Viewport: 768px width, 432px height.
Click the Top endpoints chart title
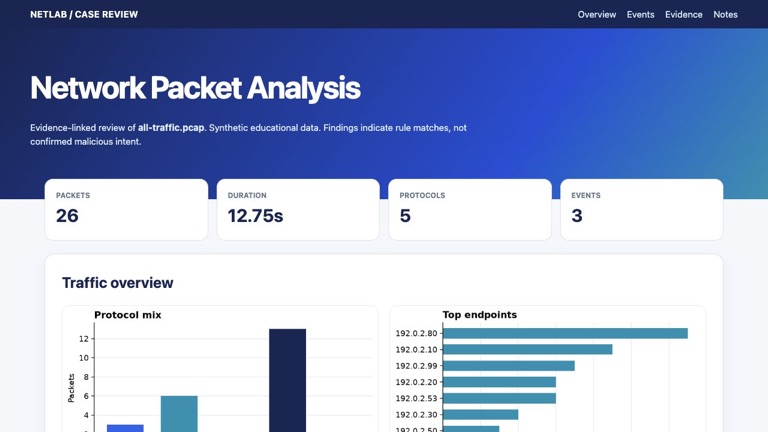click(x=480, y=315)
